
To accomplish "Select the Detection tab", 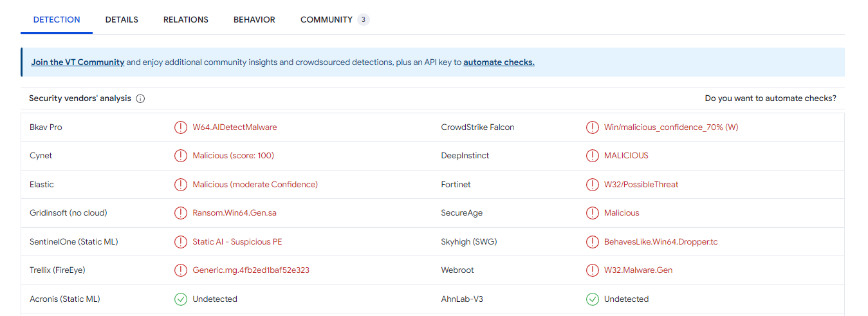I will pos(57,20).
